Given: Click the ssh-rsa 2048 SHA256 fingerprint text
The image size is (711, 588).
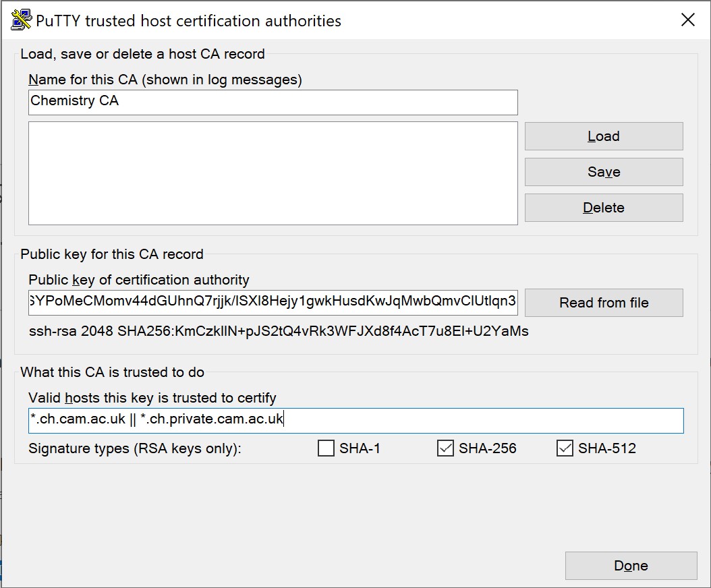Looking at the screenshot, I should [279, 331].
